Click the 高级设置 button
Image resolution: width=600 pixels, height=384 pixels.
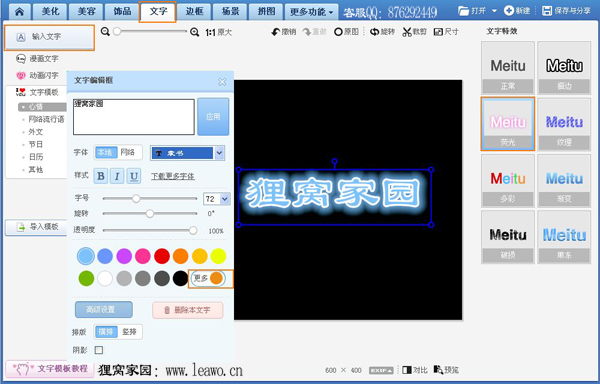(x=104, y=309)
